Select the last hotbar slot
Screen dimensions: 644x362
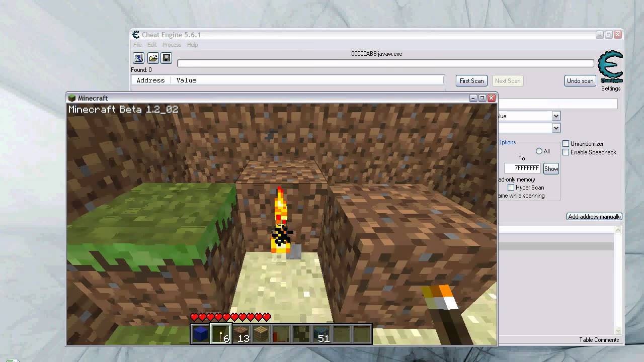pos(361,334)
